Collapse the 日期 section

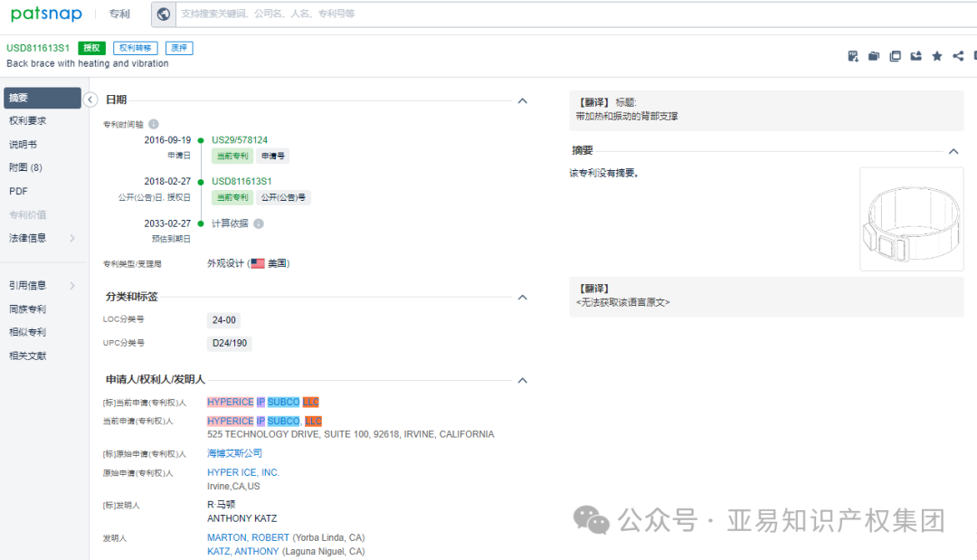tap(522, 101)
